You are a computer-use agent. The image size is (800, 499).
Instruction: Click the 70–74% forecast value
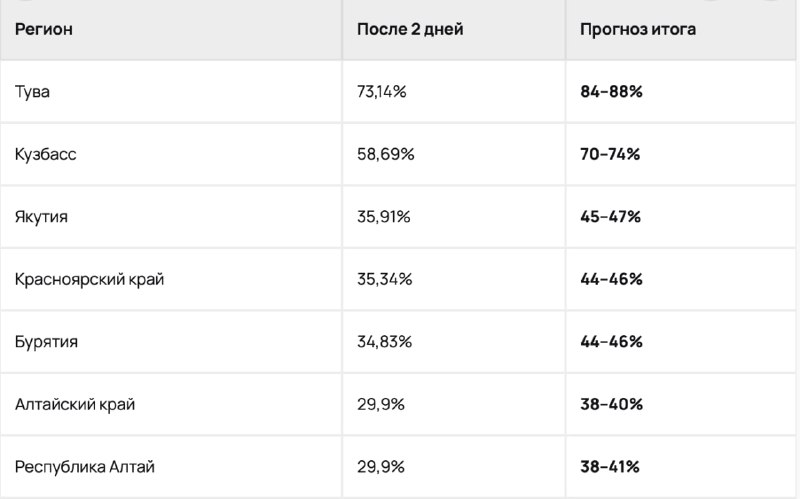pyautogui.click(x=610, y=154)
